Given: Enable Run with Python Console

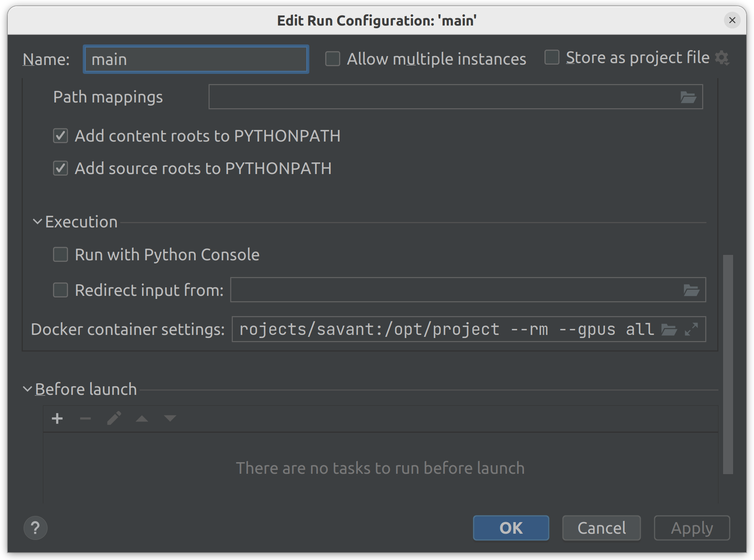Looking at the screenshot, I should point(60,254).
